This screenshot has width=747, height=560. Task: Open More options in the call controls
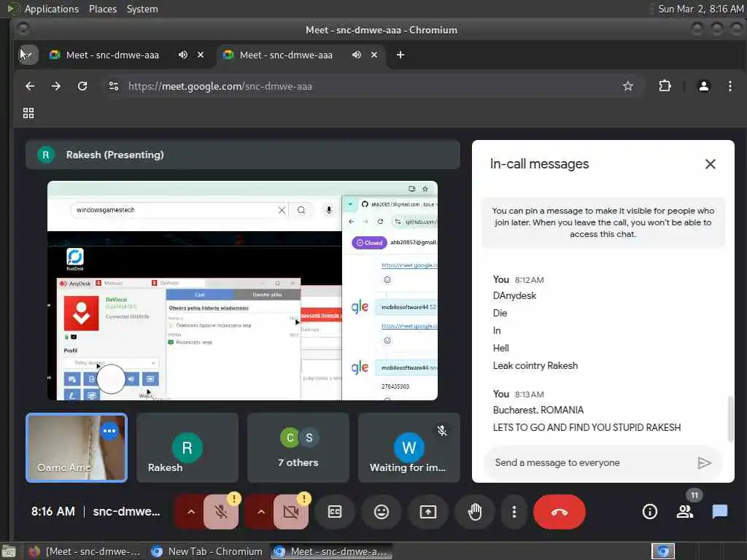514,512
